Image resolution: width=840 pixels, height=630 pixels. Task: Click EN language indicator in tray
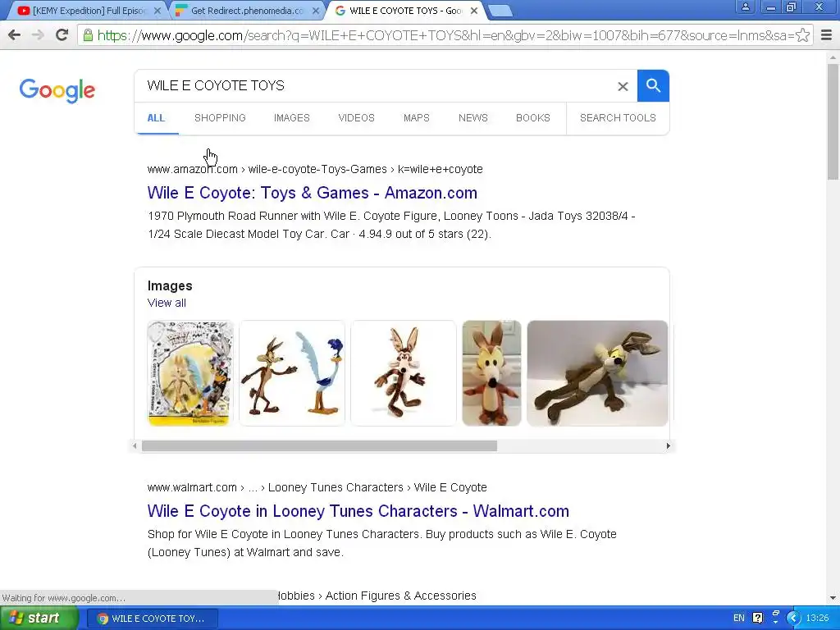(739, 619)
